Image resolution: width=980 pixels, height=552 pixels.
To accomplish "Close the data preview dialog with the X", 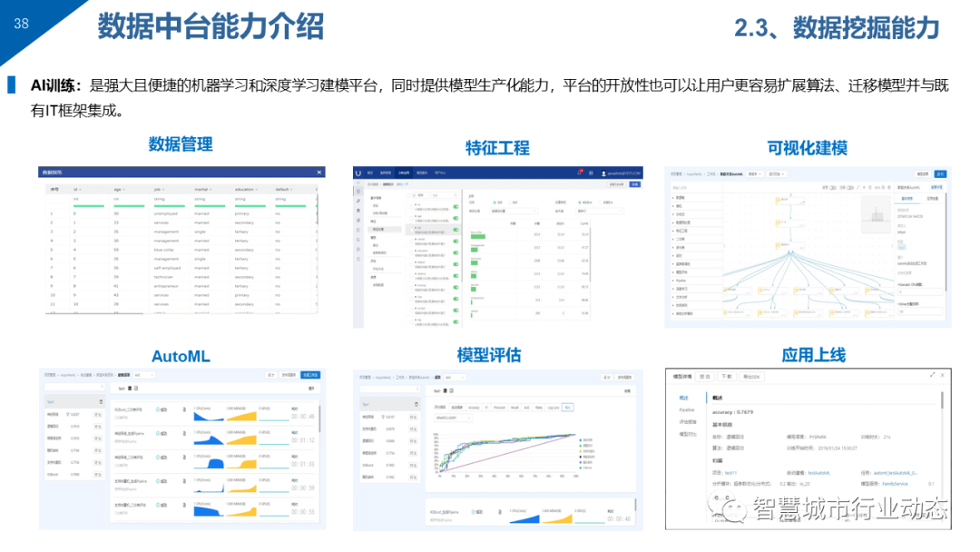I will point(319,172).
